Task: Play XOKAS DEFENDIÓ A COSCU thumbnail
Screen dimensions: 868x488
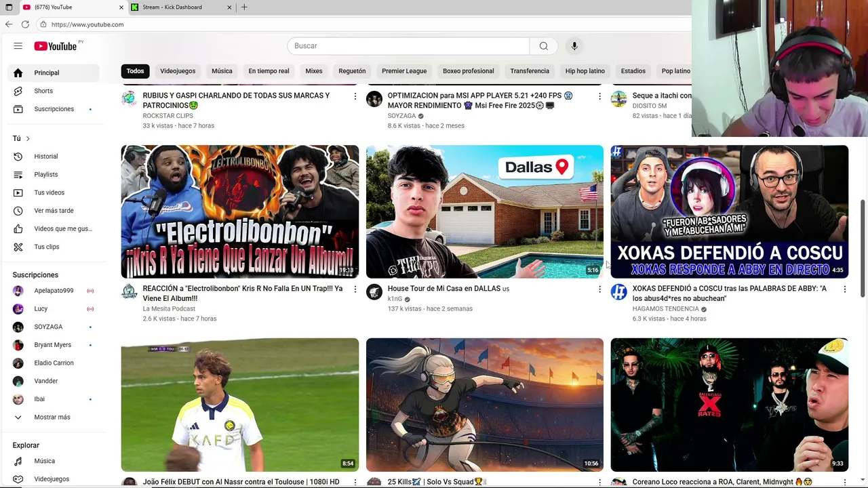Action: point(730,211)
